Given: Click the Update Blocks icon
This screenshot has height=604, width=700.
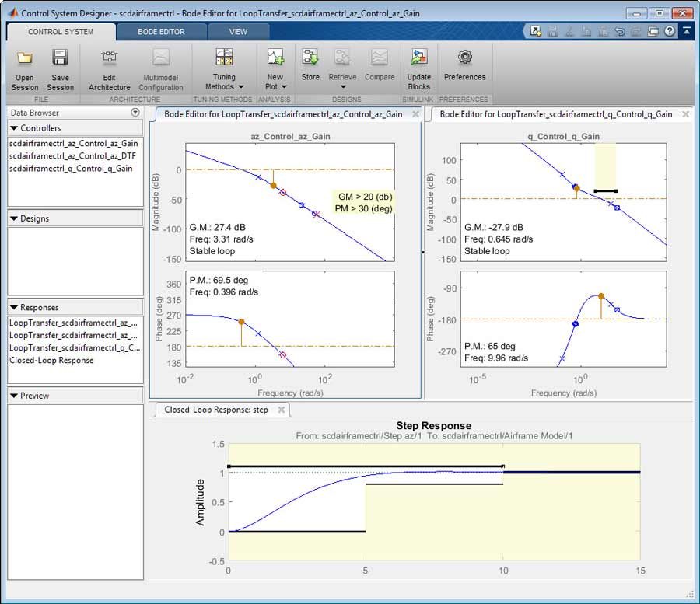Looking at the screenshot, I should 418,57.
